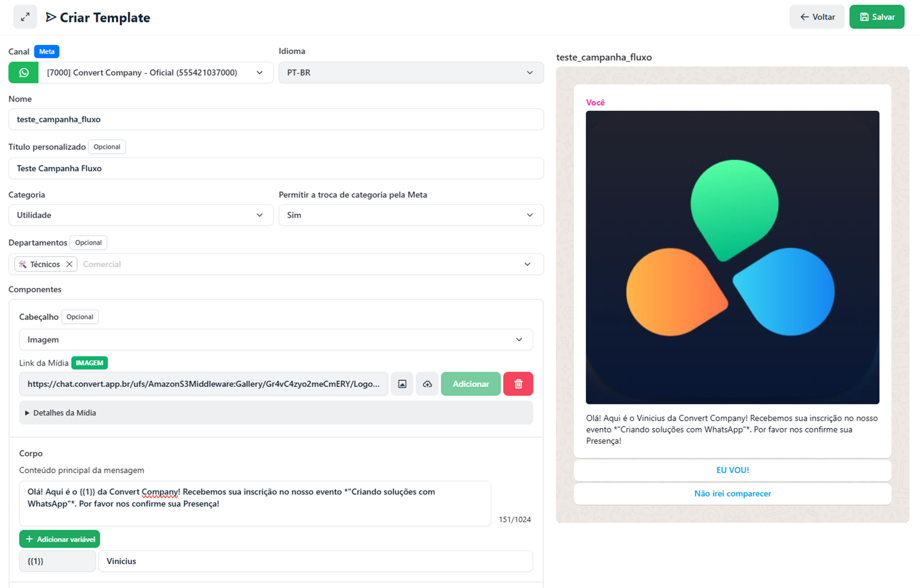This screenshot has height=588, width=919.
Task: Click the Corpo message text area
Action: click(x=255, y=504)
